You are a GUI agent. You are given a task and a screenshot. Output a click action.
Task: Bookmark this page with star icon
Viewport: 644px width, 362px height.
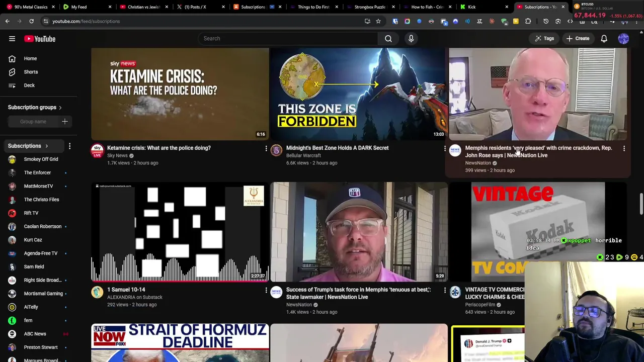coord(378,21)
